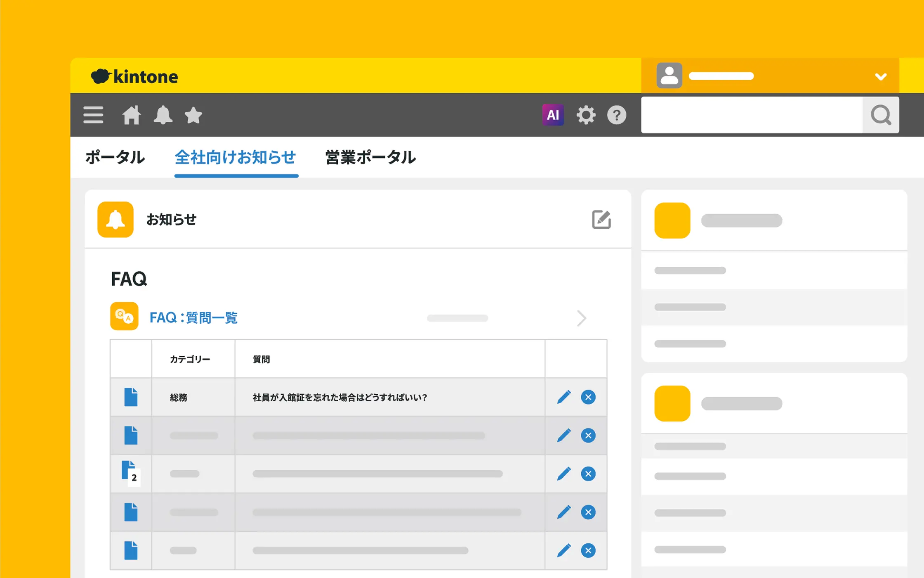
Task: Open notifications bell in toolbar
Action: coord(163,115)
